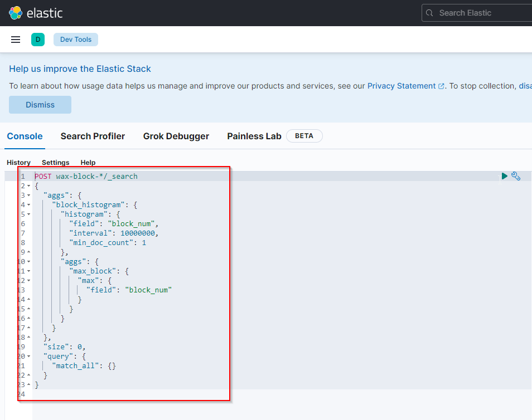Click the POST wax-block-*/_search request line
Viewport: 532px width, 420px height.
point(86,176)
